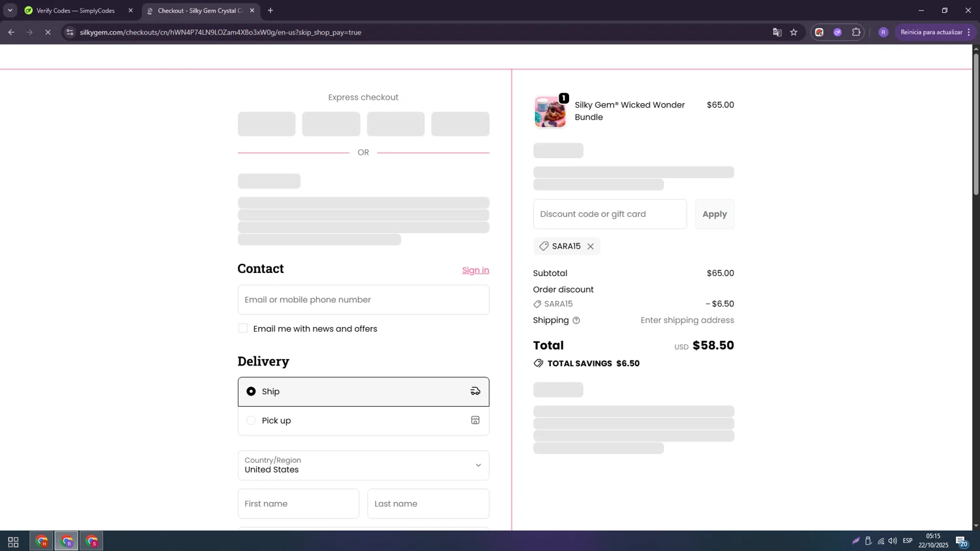Stop loading the page
Screen dimensions: 980x551
(48, 32)
